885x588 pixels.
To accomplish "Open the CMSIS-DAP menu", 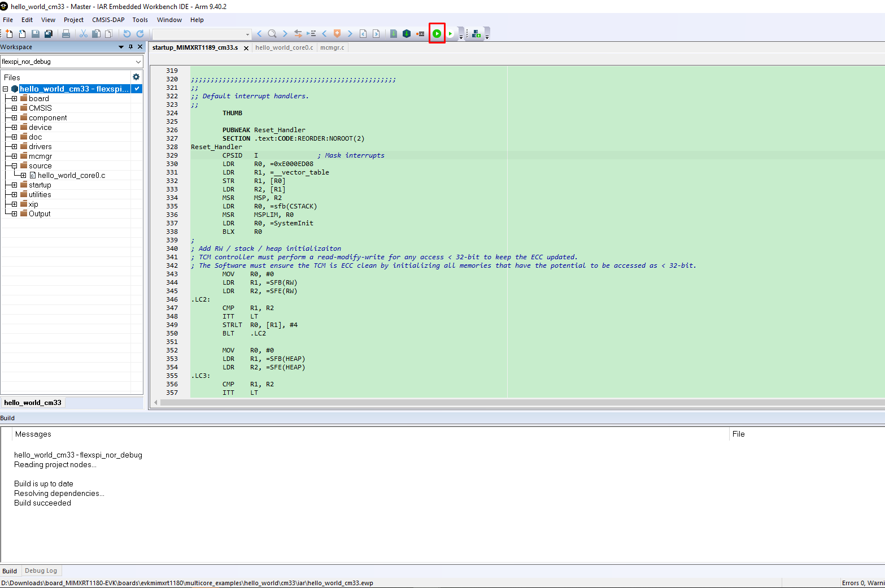I will [108, 20].
